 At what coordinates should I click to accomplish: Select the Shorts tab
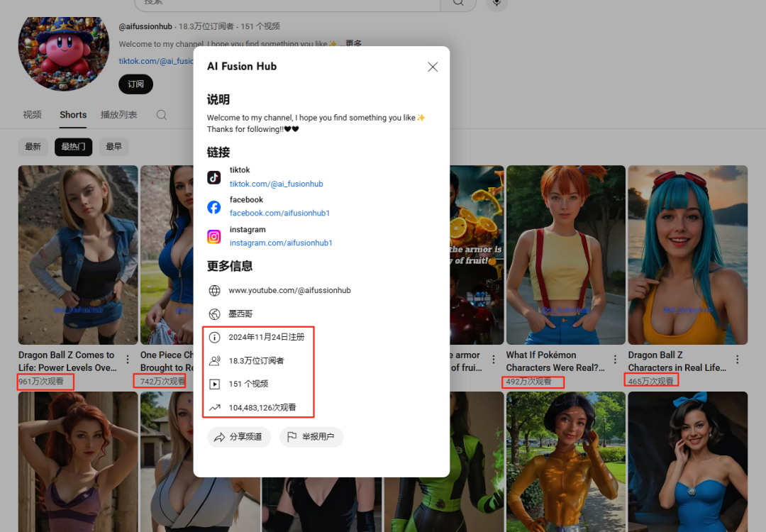tap(73, 115)
